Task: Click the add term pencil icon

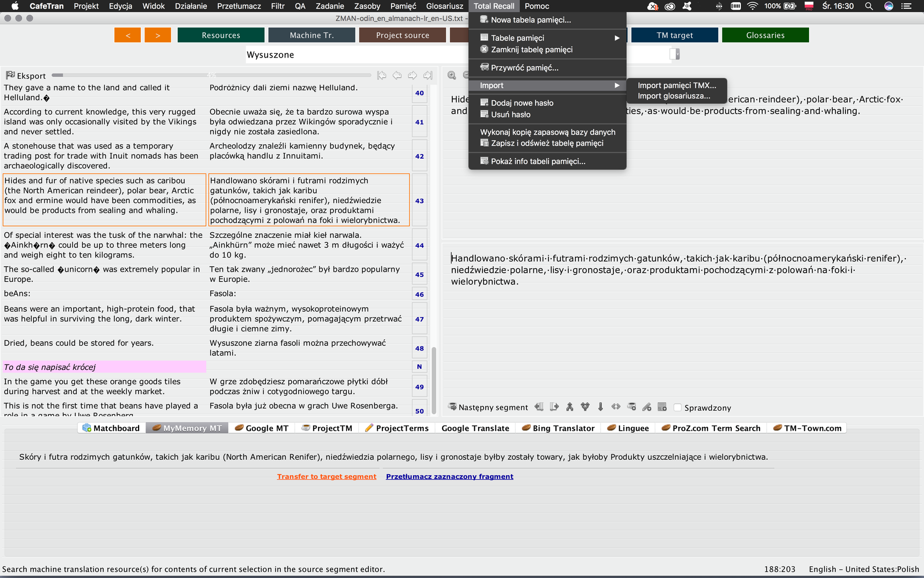Action: (x=647, y=407)
